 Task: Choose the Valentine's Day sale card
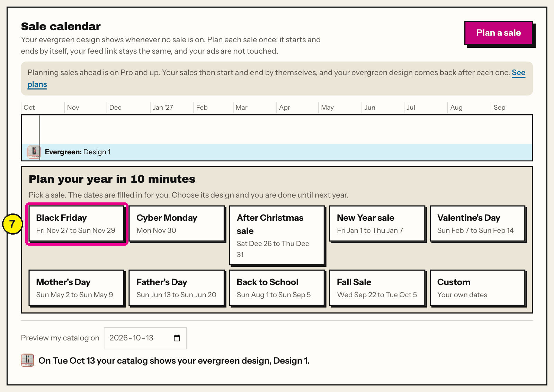click(x=477, y=224)
